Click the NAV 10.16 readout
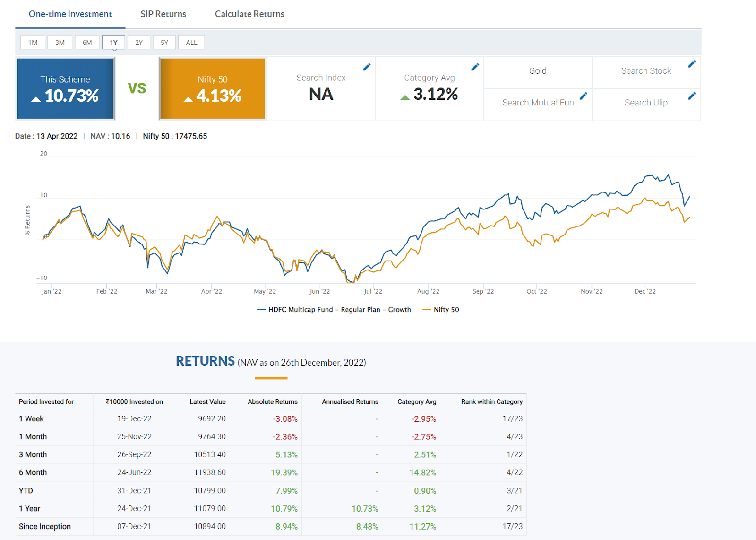 (x=110, y=136)
